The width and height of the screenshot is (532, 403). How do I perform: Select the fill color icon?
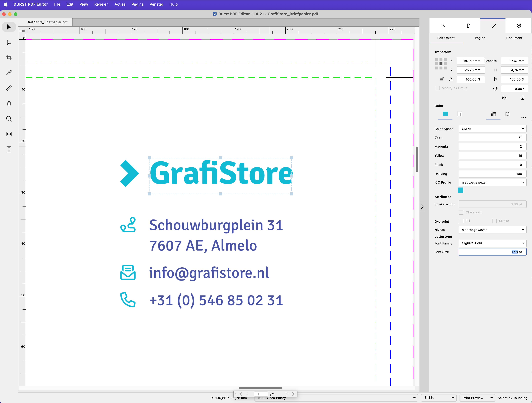pos(445,114)
